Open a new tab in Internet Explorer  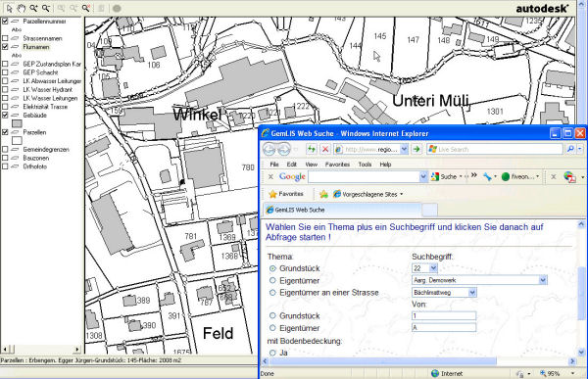[x=430, y=210]
